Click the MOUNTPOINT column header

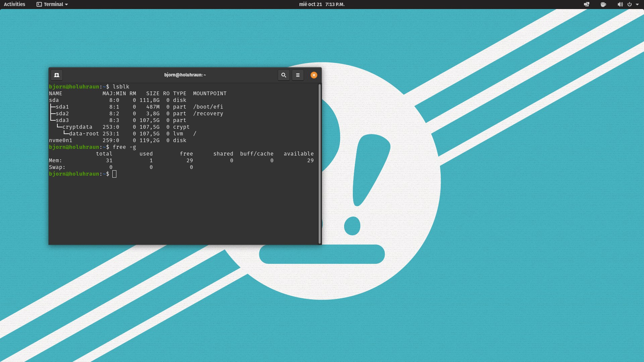point(210,93)
